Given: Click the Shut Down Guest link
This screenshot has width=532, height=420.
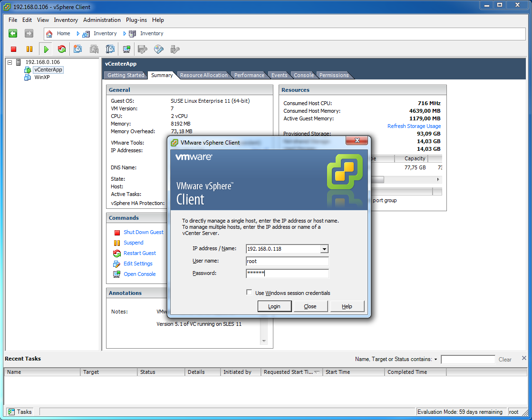Looking at the screenshot, I should point(144,232).
